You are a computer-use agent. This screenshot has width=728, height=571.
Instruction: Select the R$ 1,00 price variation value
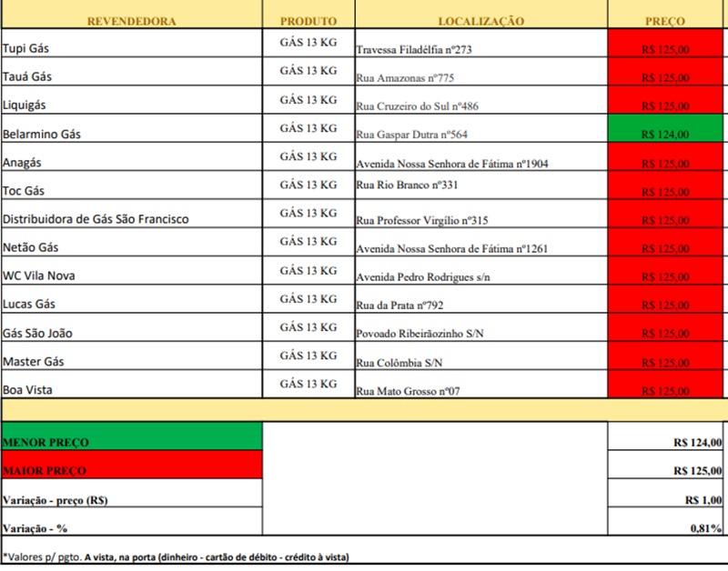(x=703, y=499)
